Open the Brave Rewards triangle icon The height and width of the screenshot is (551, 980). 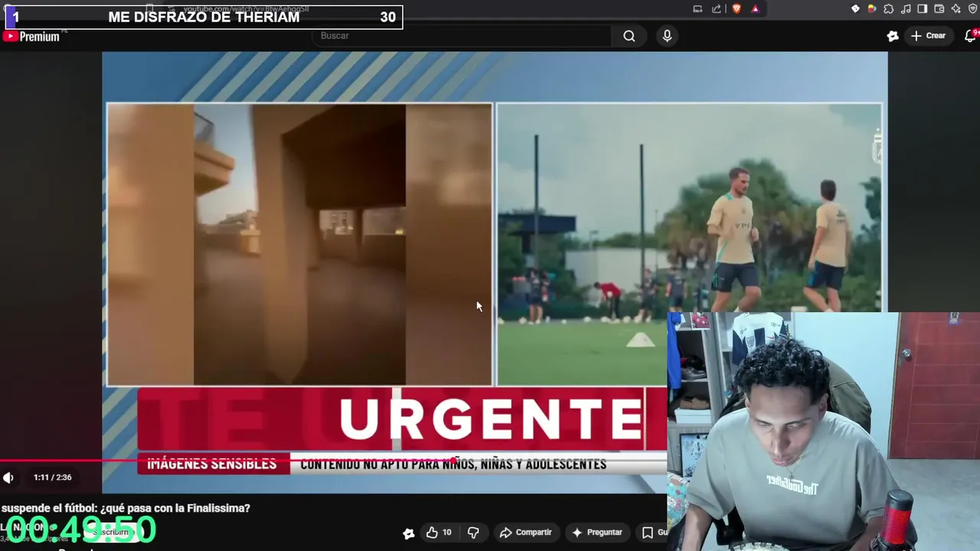click(755, 9)
